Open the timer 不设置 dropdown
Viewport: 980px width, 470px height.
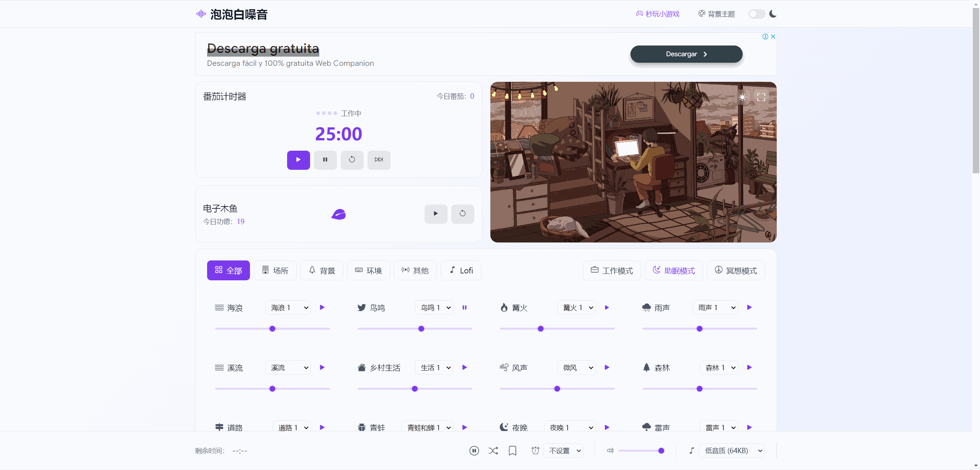(563, 451)
